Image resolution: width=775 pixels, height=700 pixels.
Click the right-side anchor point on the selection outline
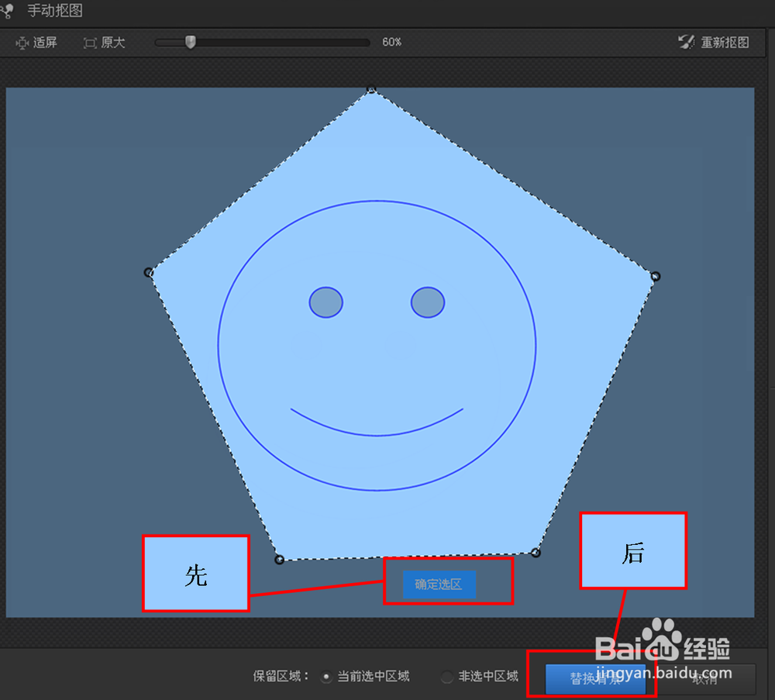coord(655,275)
